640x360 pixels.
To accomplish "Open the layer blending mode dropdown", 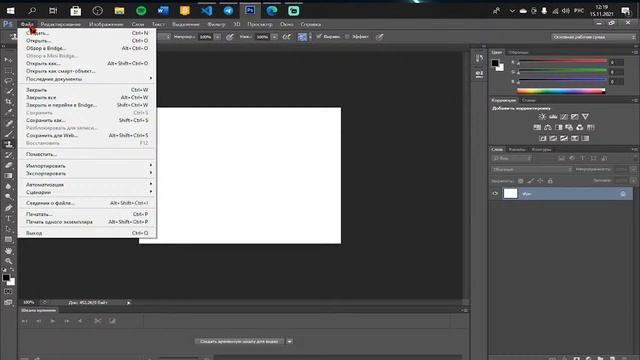I will tap(532, 169).
